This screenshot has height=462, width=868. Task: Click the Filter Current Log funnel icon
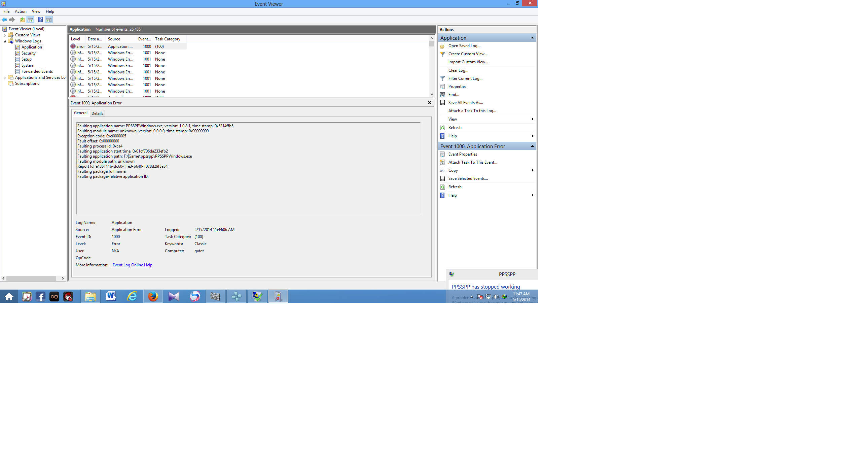(x=442, y=78)
